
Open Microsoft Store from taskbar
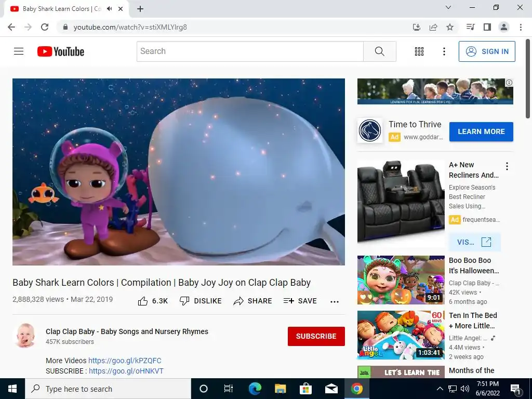tap(305, 389)
